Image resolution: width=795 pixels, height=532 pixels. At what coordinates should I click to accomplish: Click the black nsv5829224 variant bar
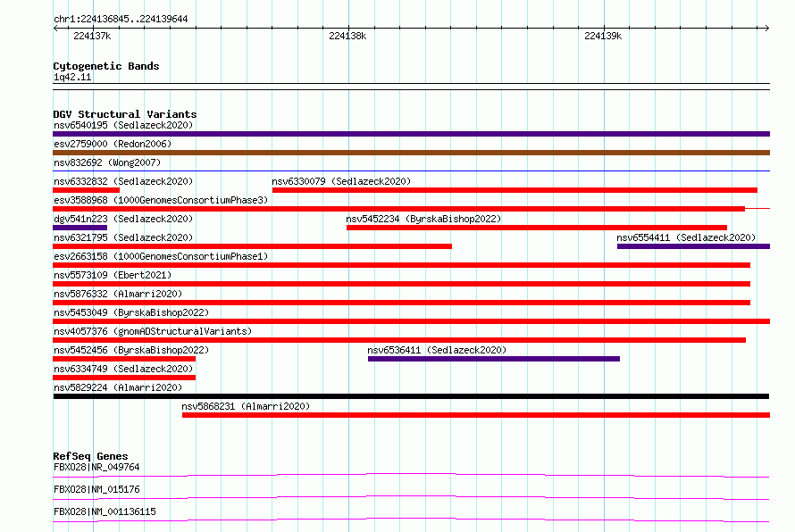pyautogui.click(x=411, y=396)
